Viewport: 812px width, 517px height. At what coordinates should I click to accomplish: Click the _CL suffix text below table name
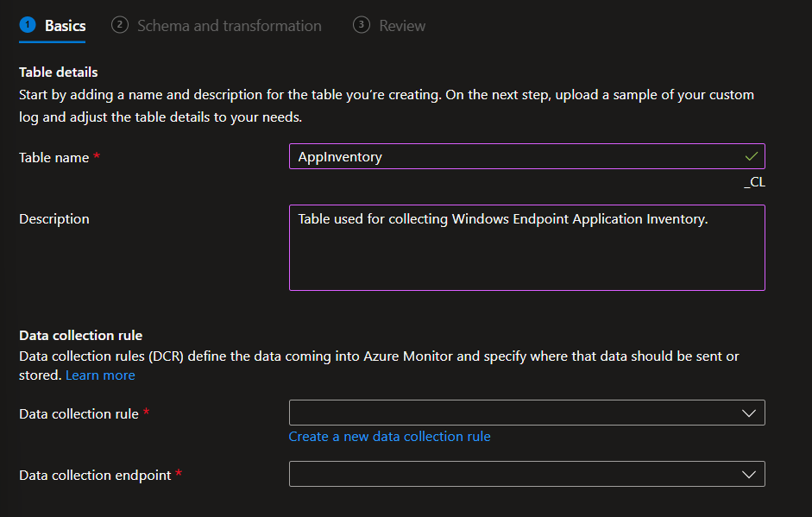click(x=754, y=182)
